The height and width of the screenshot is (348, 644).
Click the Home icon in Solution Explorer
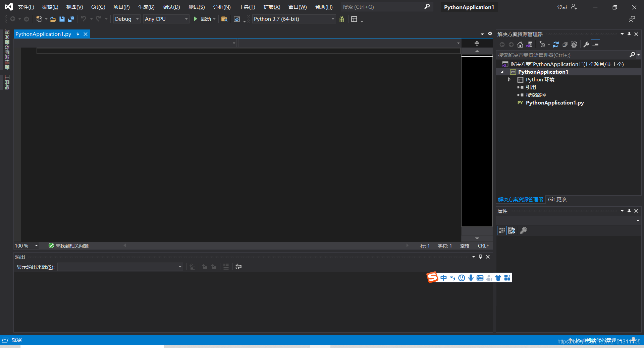520,45
